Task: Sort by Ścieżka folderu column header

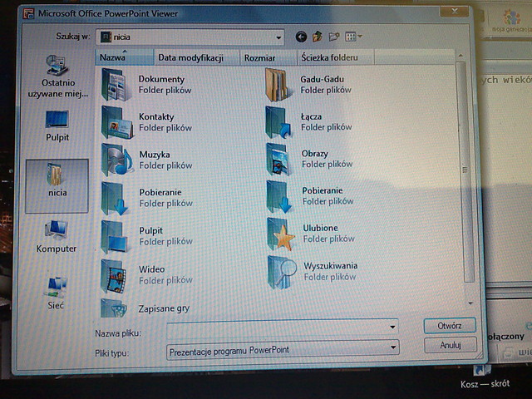Action: click(336, 57)
